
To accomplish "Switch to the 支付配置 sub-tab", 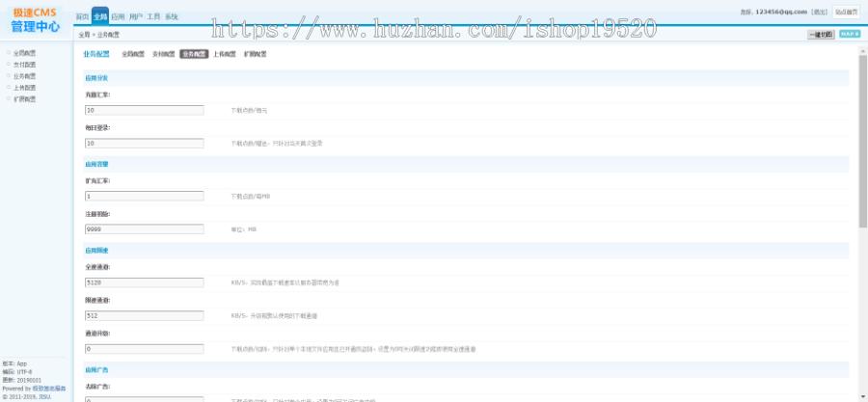I will point(163,54).
